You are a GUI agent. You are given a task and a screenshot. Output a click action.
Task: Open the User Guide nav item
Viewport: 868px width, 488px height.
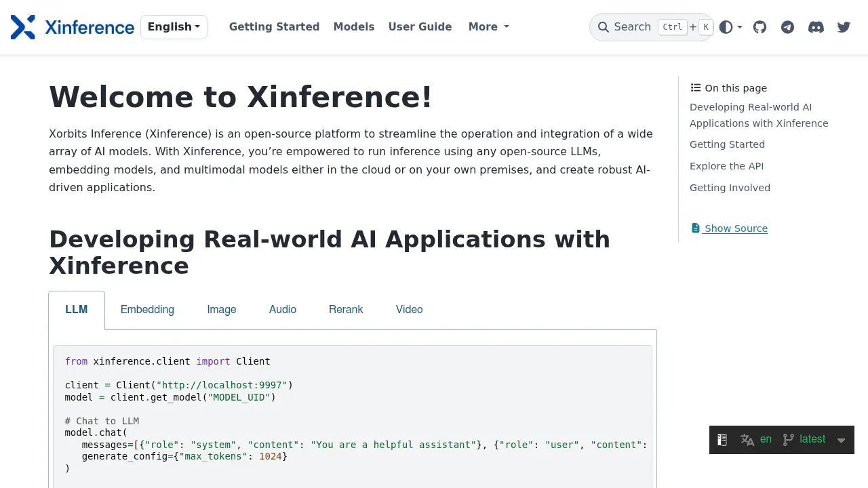[420, 27]
